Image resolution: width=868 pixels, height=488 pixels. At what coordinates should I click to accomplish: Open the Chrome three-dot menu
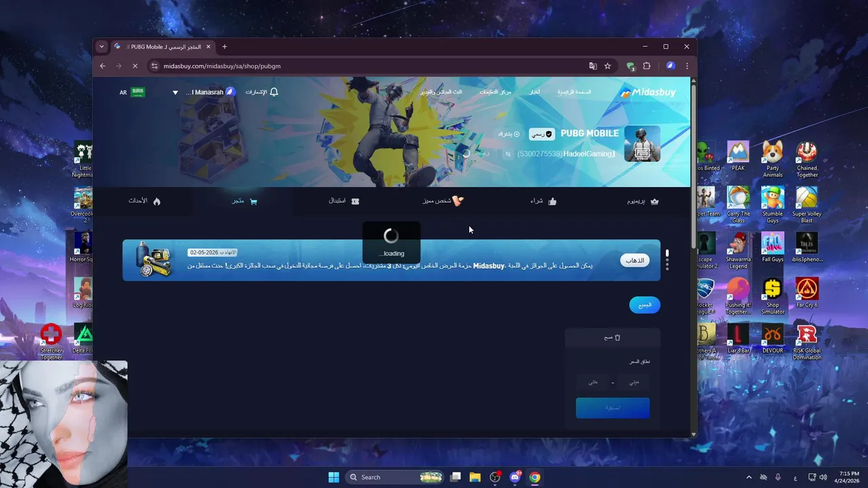[x=687, y=66]
